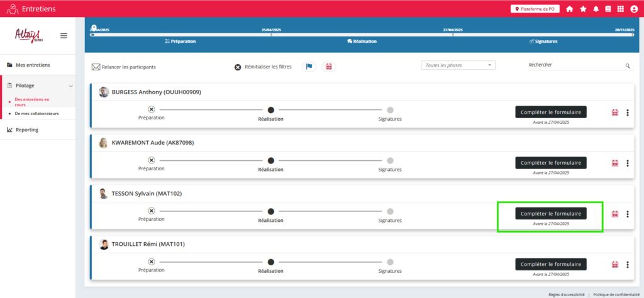Click 'Compléter le formulaire' for TESSON Sylvain

coord(551,214)
